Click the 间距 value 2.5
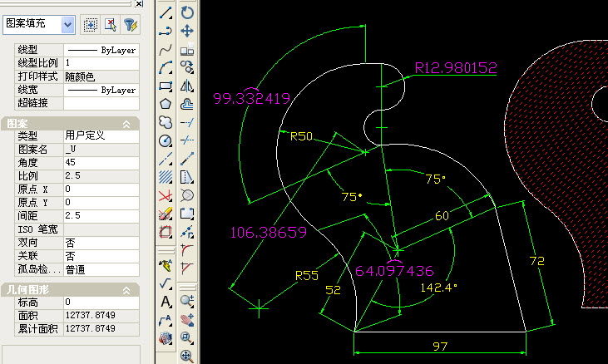The height and width of the screenshot is (364, 608). point(101,216)
